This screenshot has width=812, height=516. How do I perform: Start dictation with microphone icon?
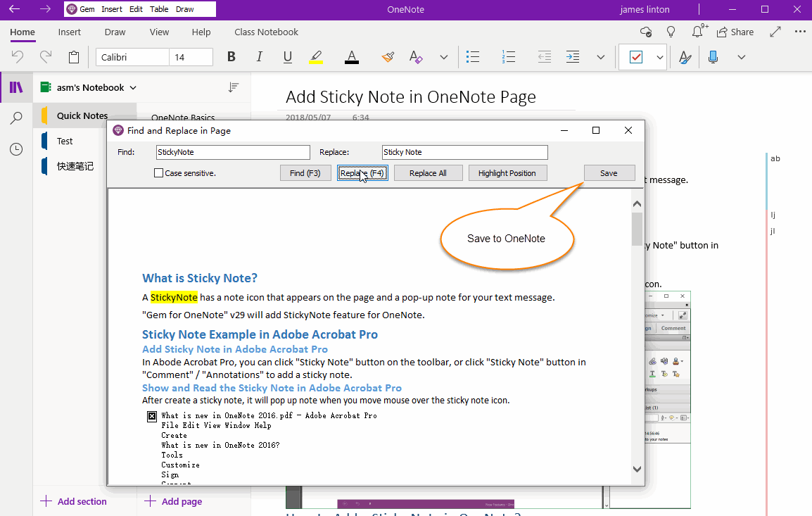point(713,57)
